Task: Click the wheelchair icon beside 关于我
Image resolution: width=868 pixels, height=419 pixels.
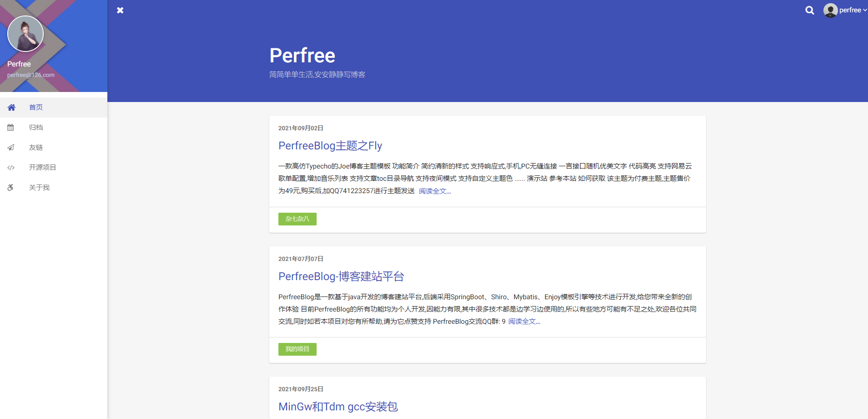Action: point(10,188)
